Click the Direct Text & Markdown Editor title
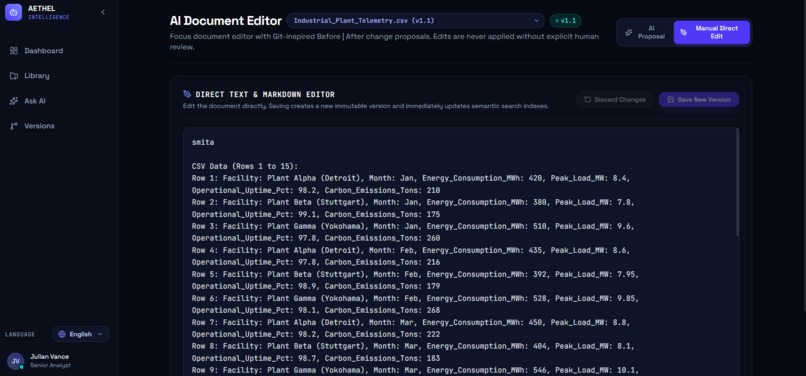The image size is (806, 376). [265, 95]
